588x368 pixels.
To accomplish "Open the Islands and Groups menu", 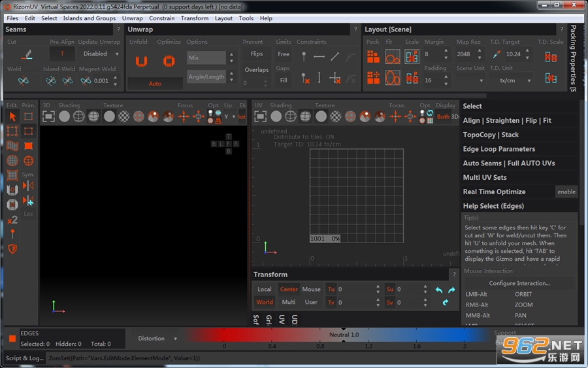I will click(90, 18).
